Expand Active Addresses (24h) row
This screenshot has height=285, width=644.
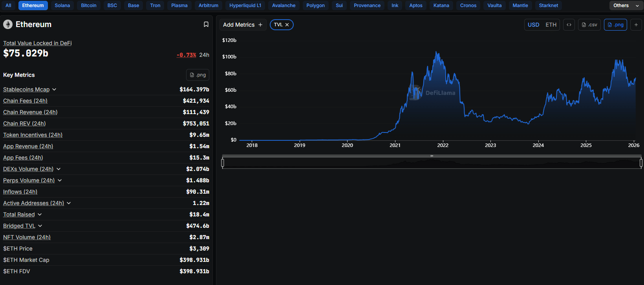pyautogui.click(x=69, y=203)
